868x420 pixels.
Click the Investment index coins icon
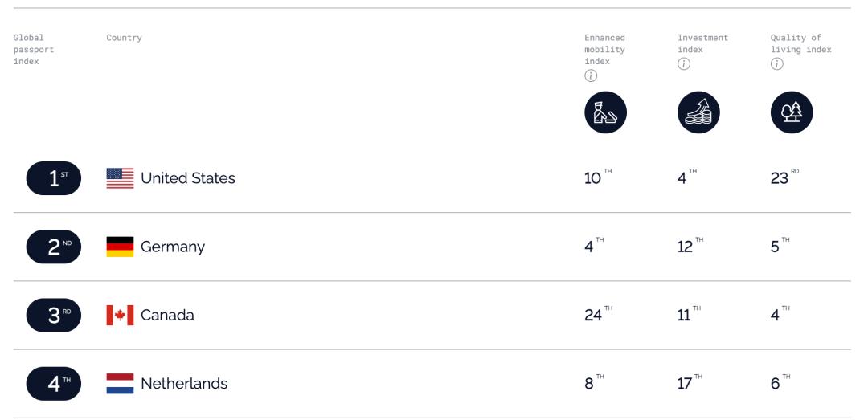coord(698,113)
